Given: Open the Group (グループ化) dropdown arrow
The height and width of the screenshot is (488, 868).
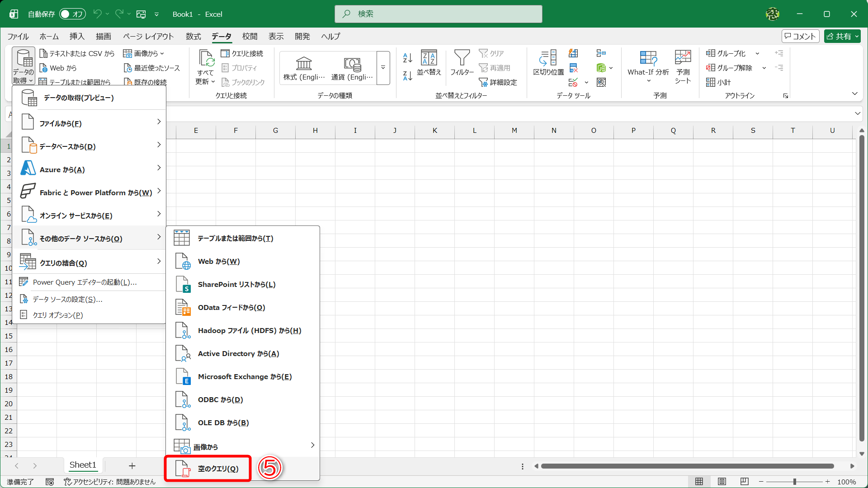Looking at the screenshot, I should click(x=757, y=53).
